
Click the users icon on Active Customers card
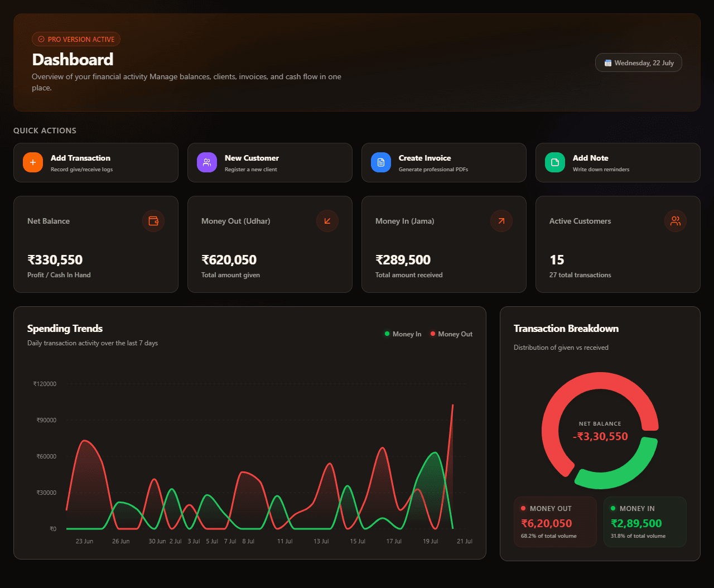(676, 221)
